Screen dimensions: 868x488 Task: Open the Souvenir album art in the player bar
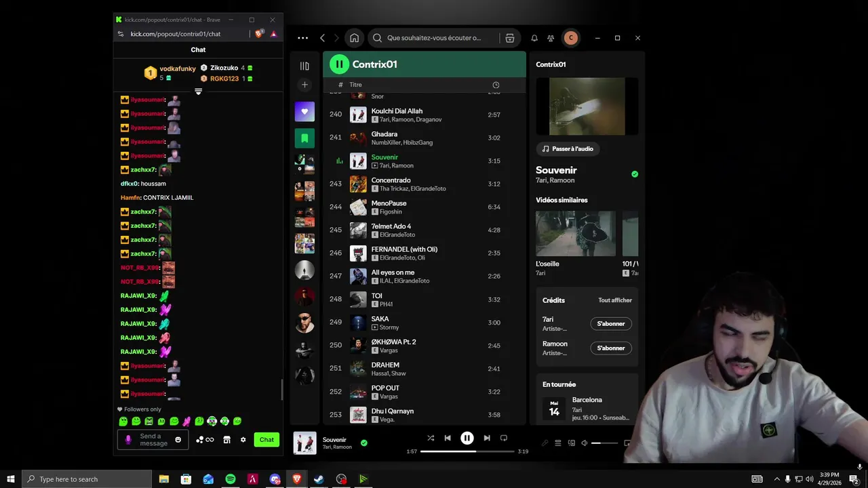(304, 443)
